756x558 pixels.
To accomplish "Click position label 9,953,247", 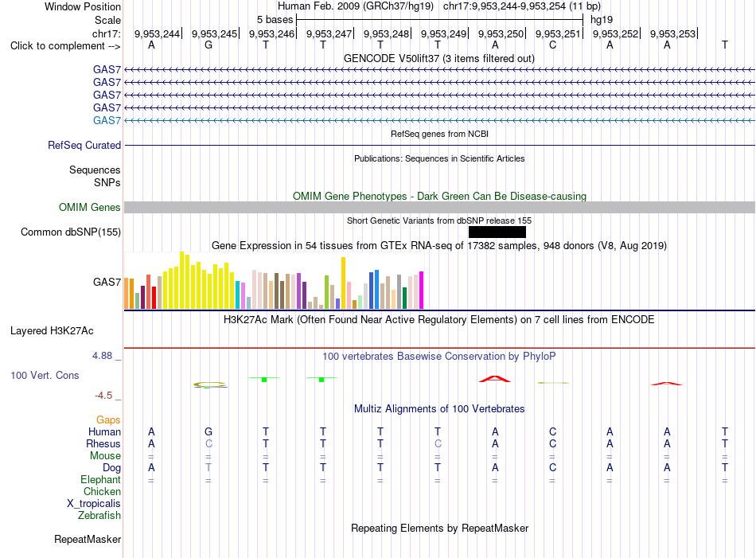I will point(329,33).
